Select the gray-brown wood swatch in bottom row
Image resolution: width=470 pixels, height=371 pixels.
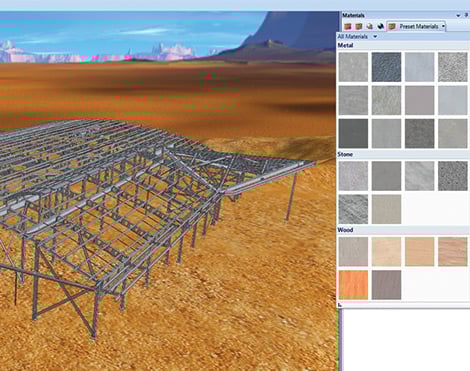pyautogui.click(x=386, y=285)
